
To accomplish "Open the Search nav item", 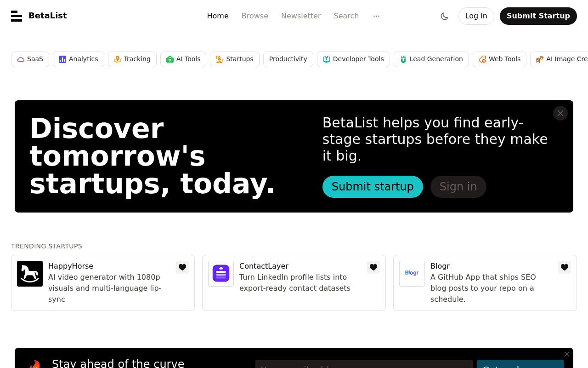I will coord(346,16).
